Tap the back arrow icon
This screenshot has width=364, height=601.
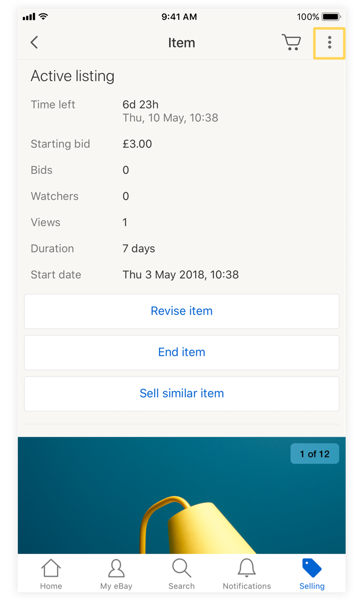(34, 43)
